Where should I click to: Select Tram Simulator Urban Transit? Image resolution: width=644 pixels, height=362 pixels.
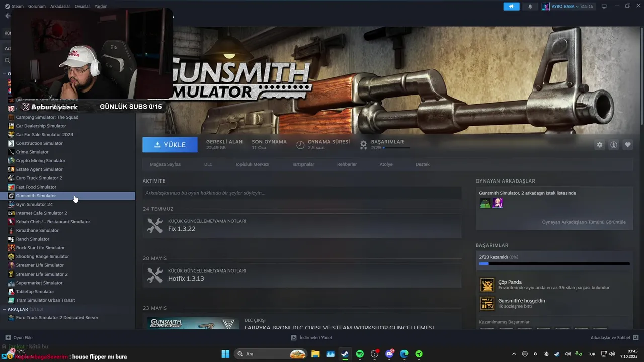point(45,300)
